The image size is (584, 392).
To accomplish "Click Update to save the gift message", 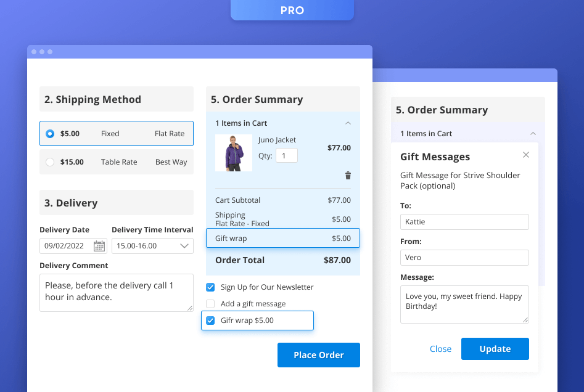I will pyautogui.click(x=495, y=348).
